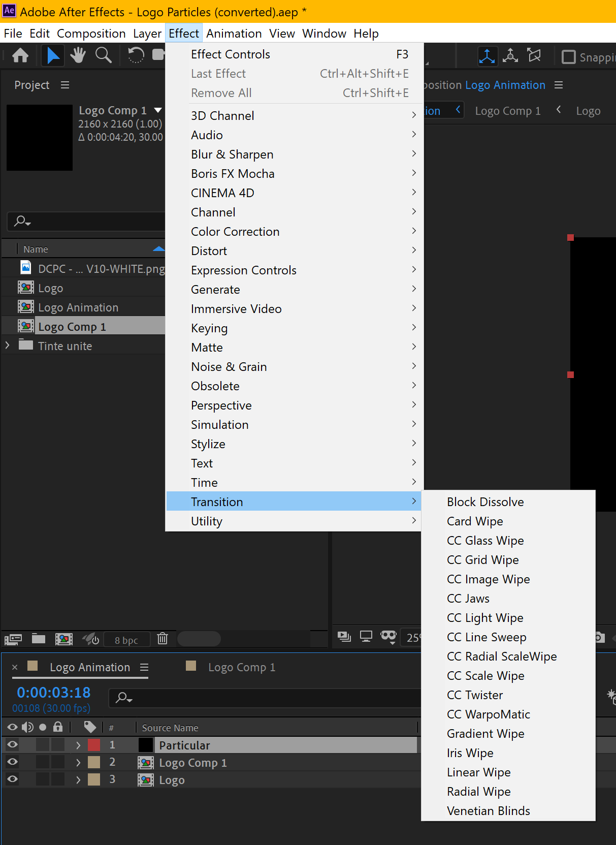Open project settings and adjust render icon
Viewport: 616px width, 845px height.
pos(90,639)
